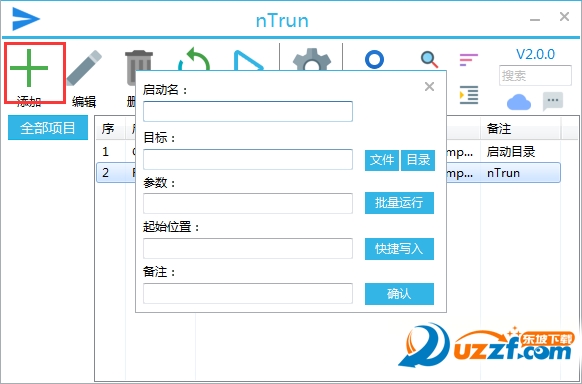Click the pencil Edit icon

click(84, 68)
